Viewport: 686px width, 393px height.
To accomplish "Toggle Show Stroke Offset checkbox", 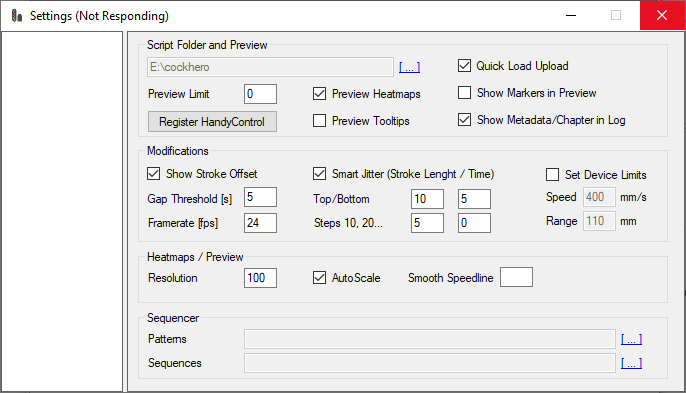I will pyautogui.click(x=153, y=174).
